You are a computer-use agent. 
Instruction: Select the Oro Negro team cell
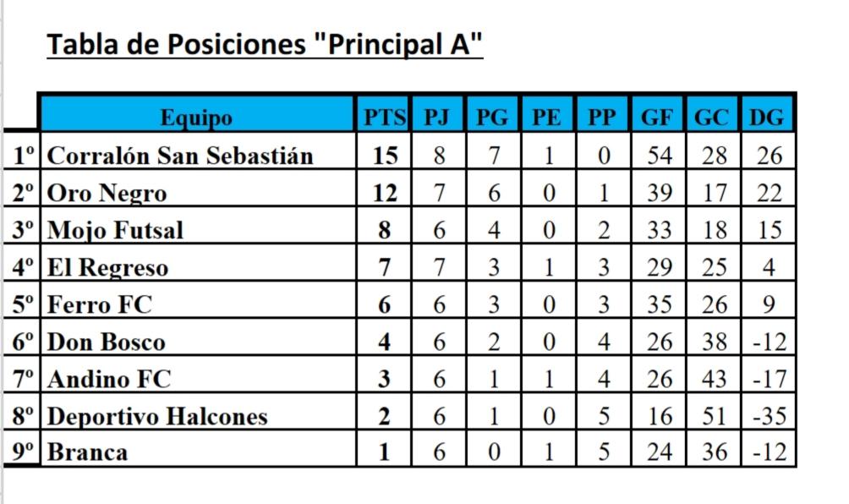(x=107, y=194)
